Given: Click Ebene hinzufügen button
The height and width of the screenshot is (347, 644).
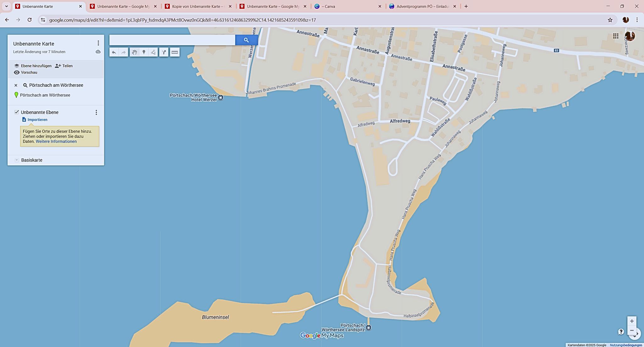Looking at the screenshot, I should coord(33,66).
